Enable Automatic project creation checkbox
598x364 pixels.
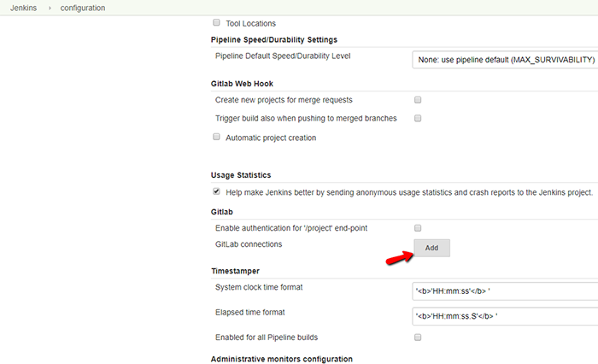tap(216, 137)
